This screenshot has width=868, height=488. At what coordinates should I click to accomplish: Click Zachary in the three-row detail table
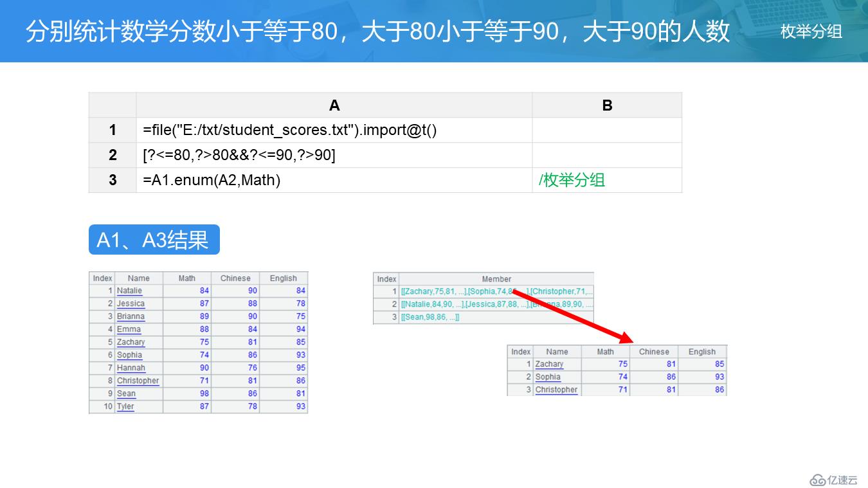549,364
